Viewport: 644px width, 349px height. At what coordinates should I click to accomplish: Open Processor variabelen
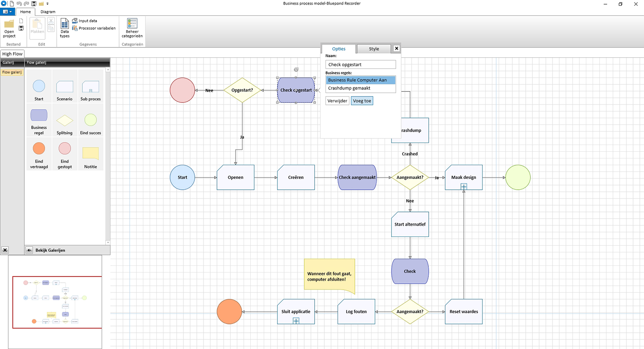tap(94, 28)
